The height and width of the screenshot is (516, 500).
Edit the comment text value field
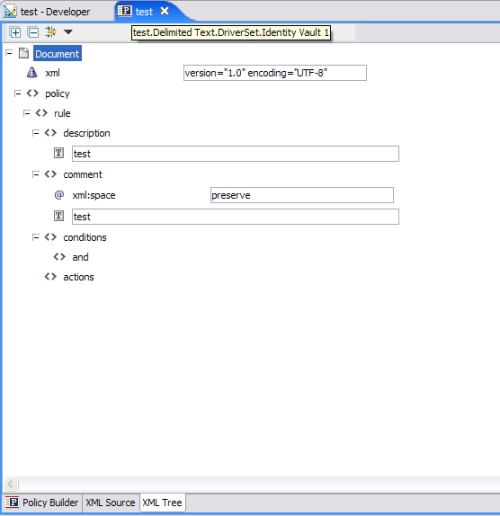pos(235,217)
